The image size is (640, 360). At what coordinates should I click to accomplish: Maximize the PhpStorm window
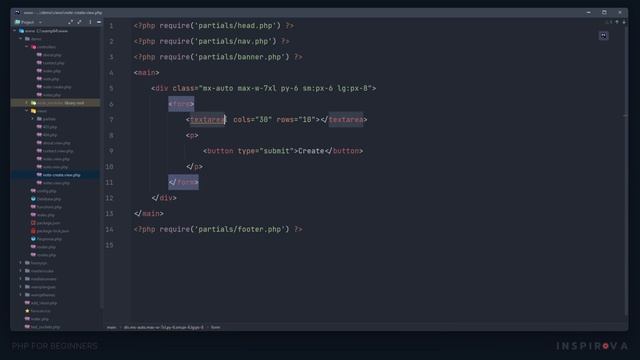pos(604,13)
